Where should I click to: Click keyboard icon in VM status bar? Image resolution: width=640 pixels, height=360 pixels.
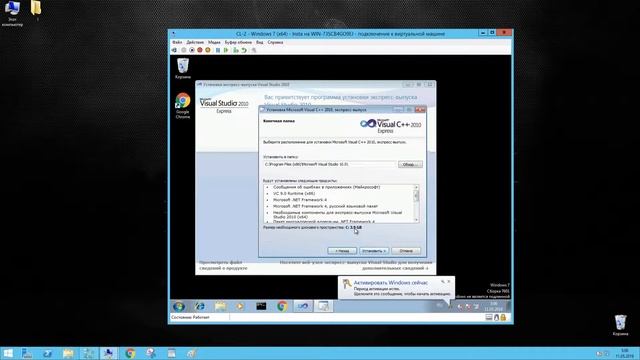[x=489, y=317]
